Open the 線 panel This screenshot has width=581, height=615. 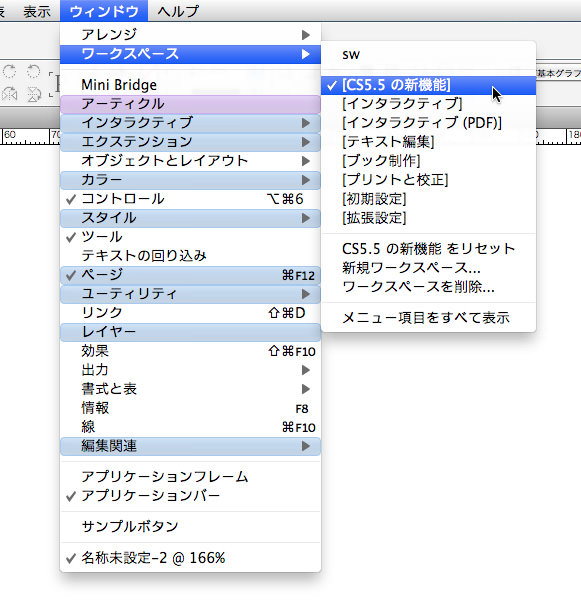(190, 427)
